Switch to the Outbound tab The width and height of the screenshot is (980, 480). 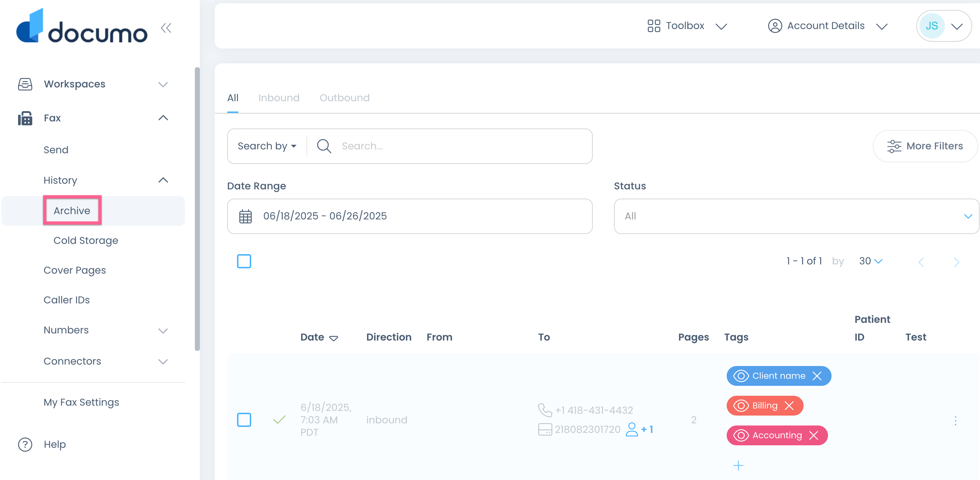[344, 98]
